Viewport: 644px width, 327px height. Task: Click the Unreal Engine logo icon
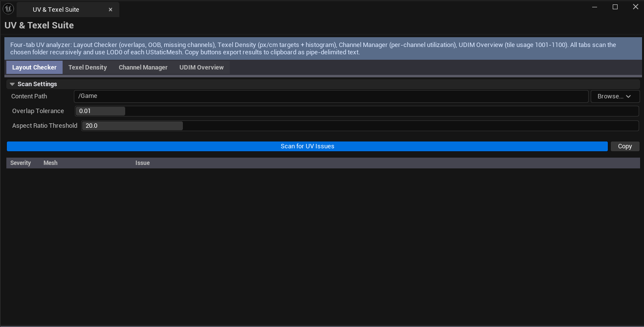point(8,9)
